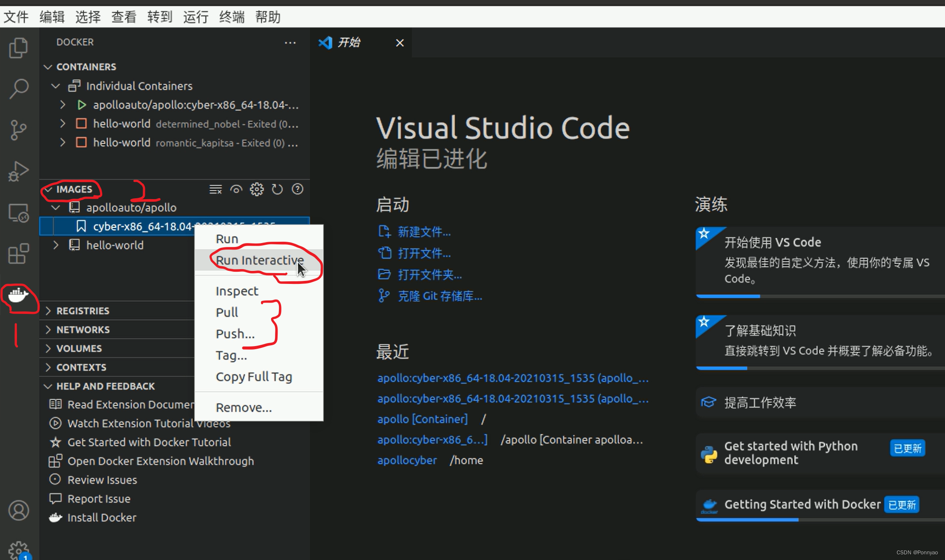The image size is (945, 560).
Task: Open the Remote Explorer view
Action: click(x=18, y=212)
